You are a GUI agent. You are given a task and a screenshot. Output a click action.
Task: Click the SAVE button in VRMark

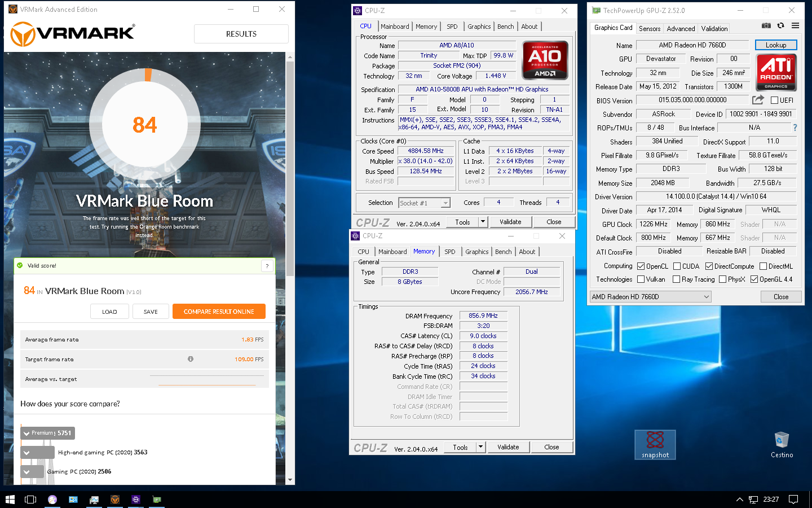pos(151,312)
